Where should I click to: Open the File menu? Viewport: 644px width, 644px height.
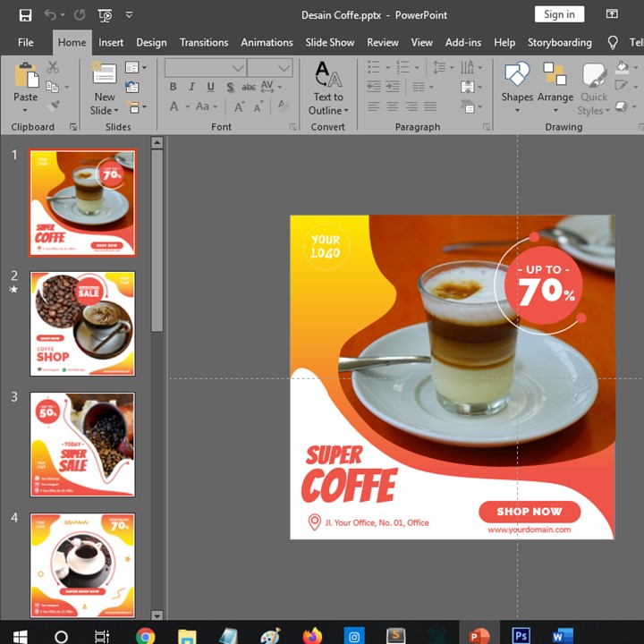(26, 42)
